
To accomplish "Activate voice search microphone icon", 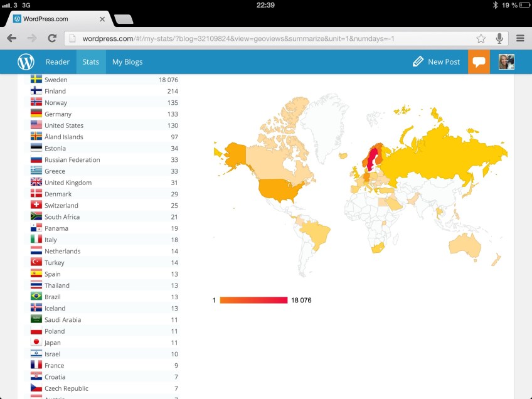I will click(499, 38).
